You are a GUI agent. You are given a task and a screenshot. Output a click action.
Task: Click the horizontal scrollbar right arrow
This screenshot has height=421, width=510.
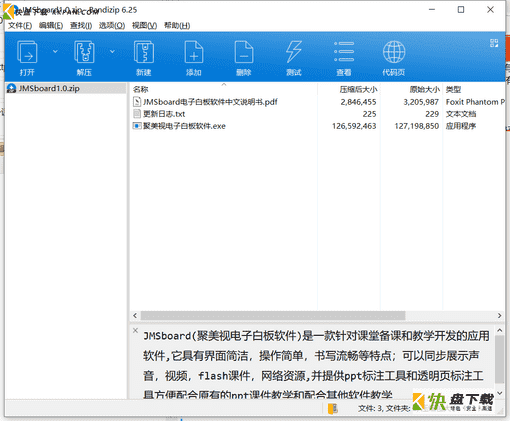[x=499, y=315]
